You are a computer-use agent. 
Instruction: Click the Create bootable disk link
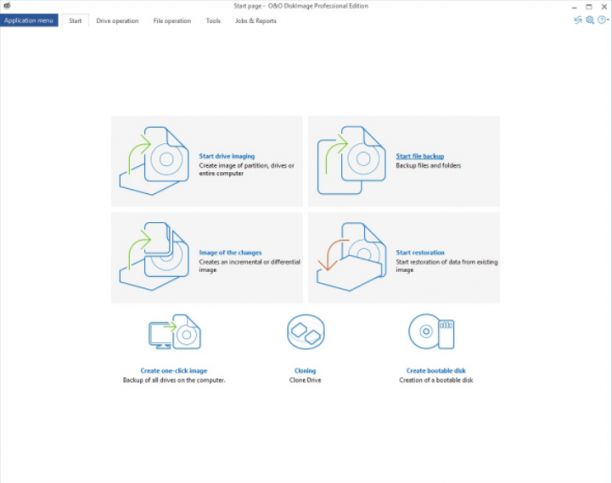436,371
